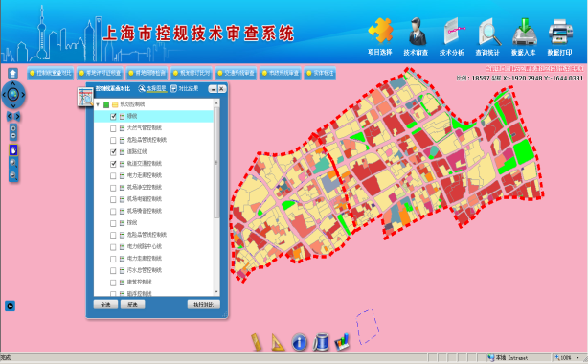This screenshot has height=364, width=588.
Task: Select the ruler measure tool at bottom
Action: click(x=257, y=342)
